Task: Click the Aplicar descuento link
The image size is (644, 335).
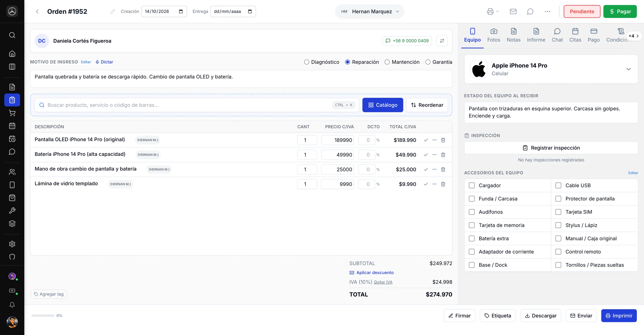Action: [x=371, y=273]
